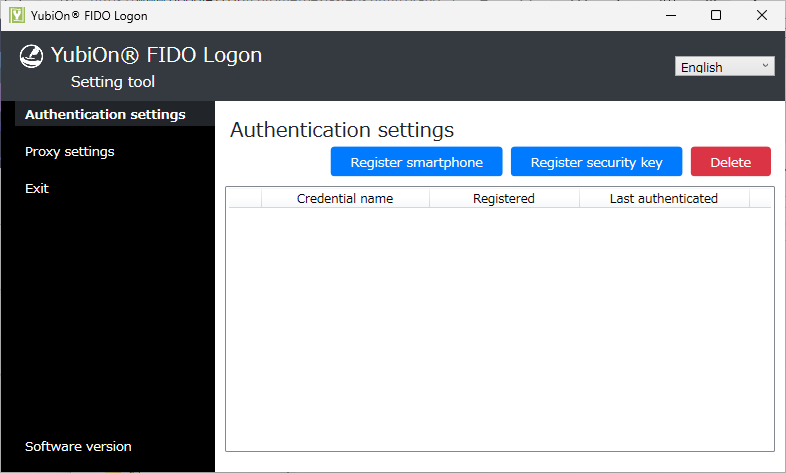Screen dimensions: 786x473
Task: Click Register smartphone button
Action: click(x=416, y=161)
